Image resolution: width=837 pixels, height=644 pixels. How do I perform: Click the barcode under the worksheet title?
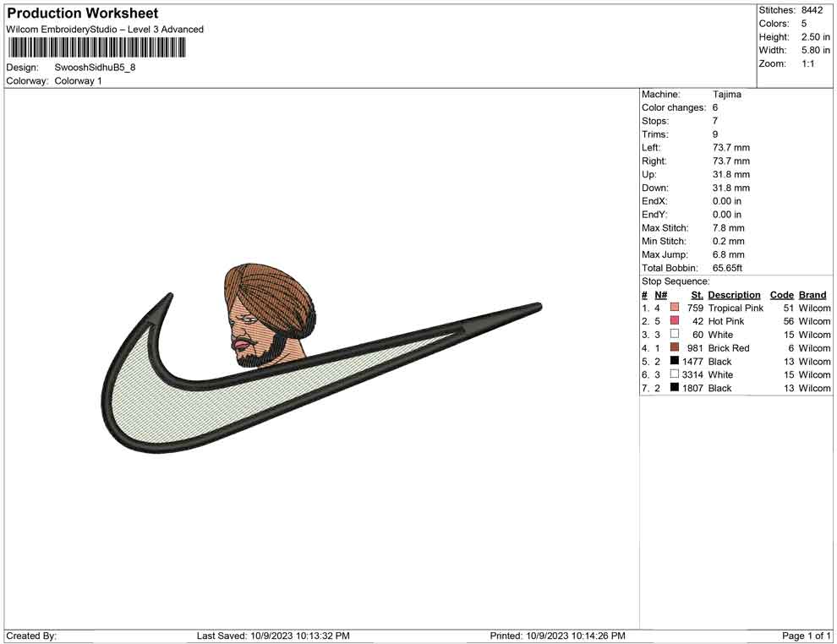(96, 48)
